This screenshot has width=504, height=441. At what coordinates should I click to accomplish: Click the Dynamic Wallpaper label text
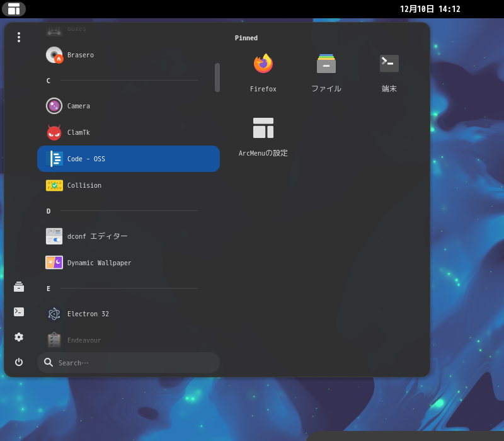click(100, 263)
